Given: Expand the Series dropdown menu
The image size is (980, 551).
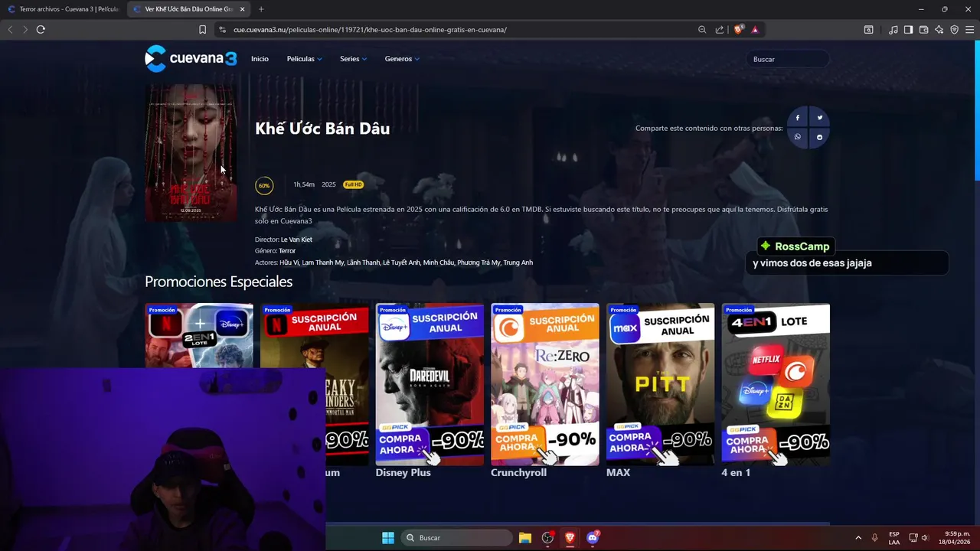Looking at the screenshot, I should click(353, 59).
